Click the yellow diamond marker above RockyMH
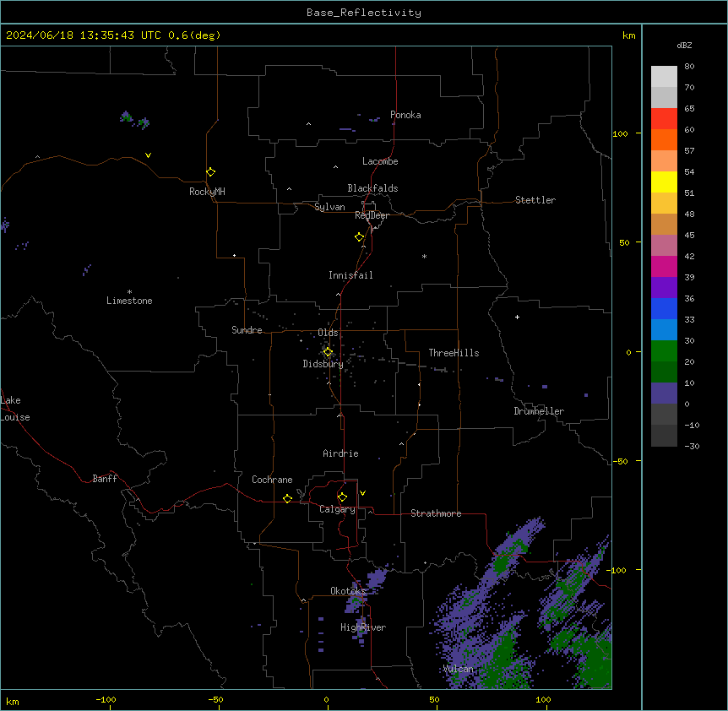The width and height of the screenshot is (728, 711). point(211,172)
